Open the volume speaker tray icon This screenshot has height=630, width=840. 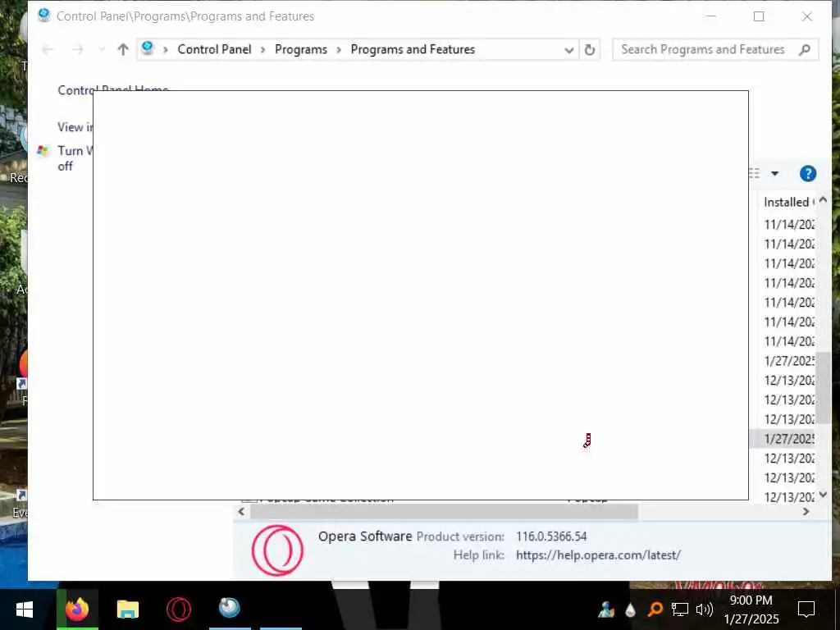point(704,609)
